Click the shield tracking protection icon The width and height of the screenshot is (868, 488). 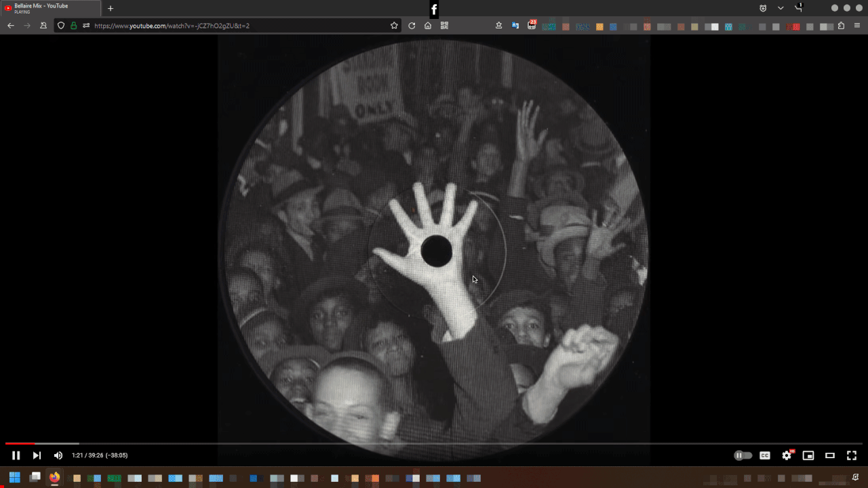pyautogui.click(x=60, y=26)
